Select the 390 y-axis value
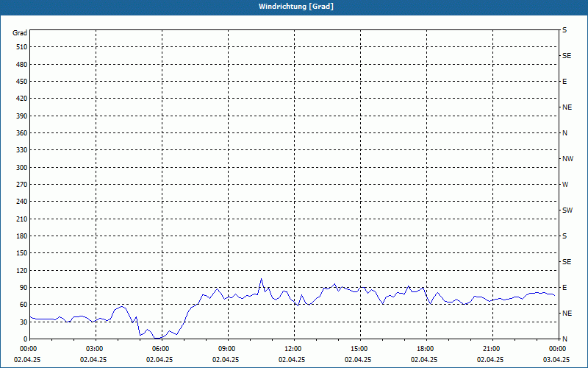This screenshot has height=368, width=588. pyautogui.click(x=22, y=116)
